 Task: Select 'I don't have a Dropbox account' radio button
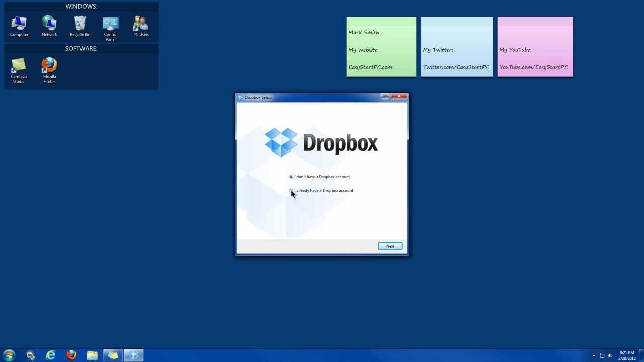click(291, 177)
